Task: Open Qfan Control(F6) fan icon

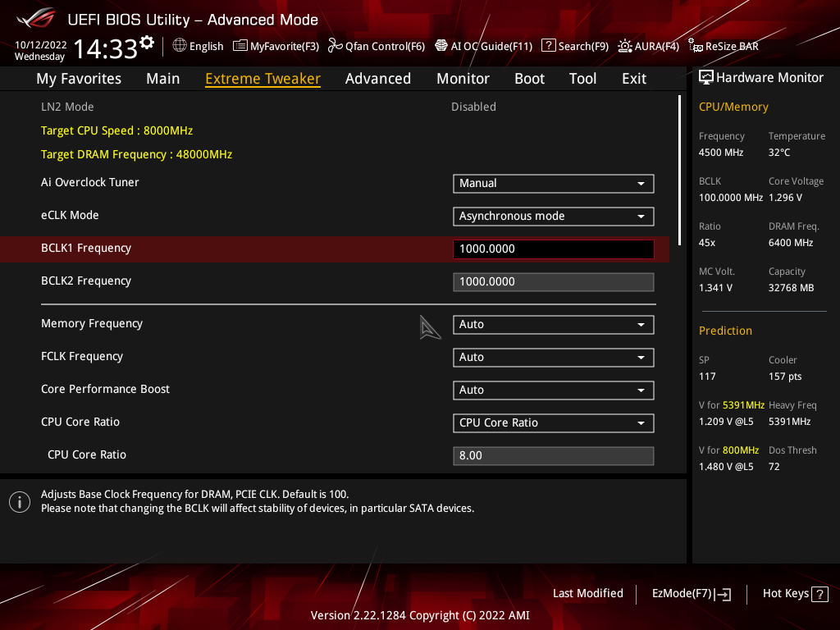Action: [335, 46]
